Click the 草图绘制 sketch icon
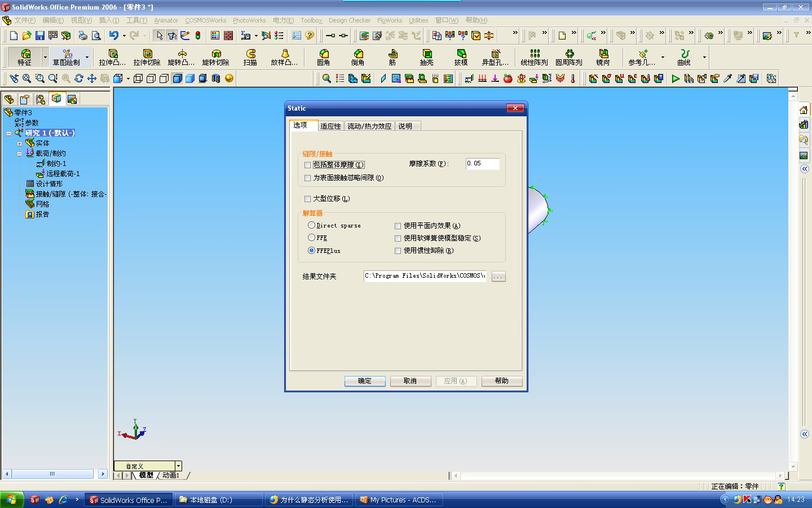 pyautogui.click(x=67, y=57)
